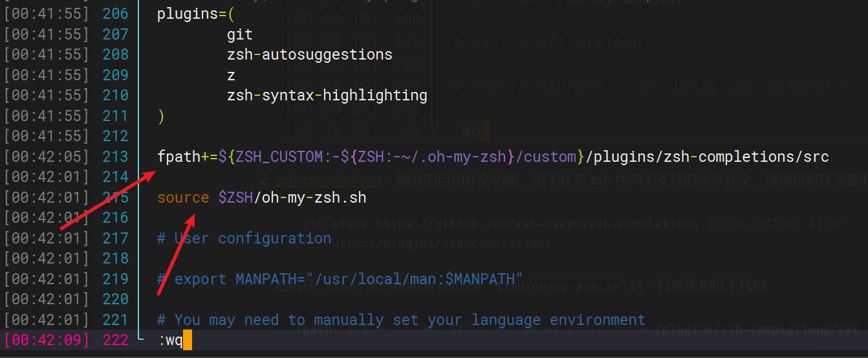Screen dimensions: 868x358
Task: Click the pink [00:42:09] timestamp
Action: click(x=46, y=340)
